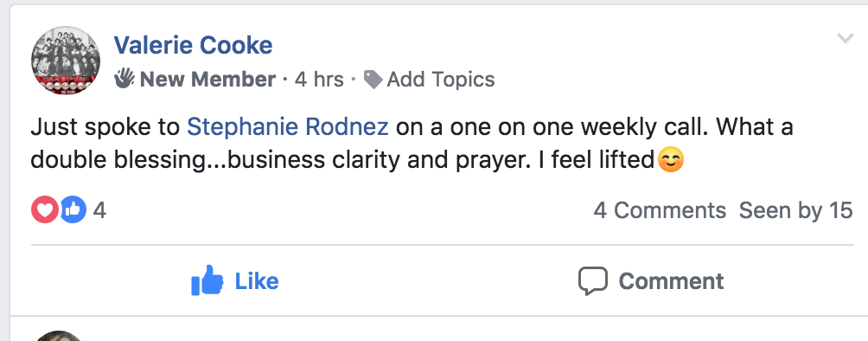Open the post options chevron menu

click(845, 38)
